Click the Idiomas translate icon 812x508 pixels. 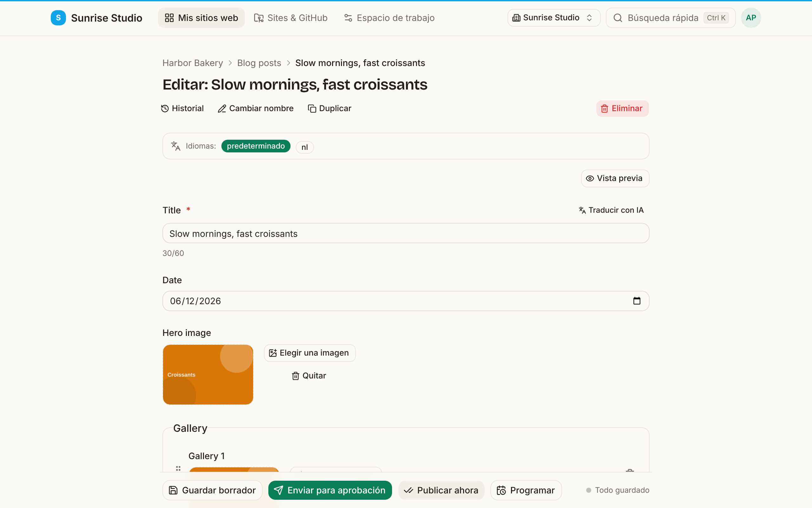[175, 146]
